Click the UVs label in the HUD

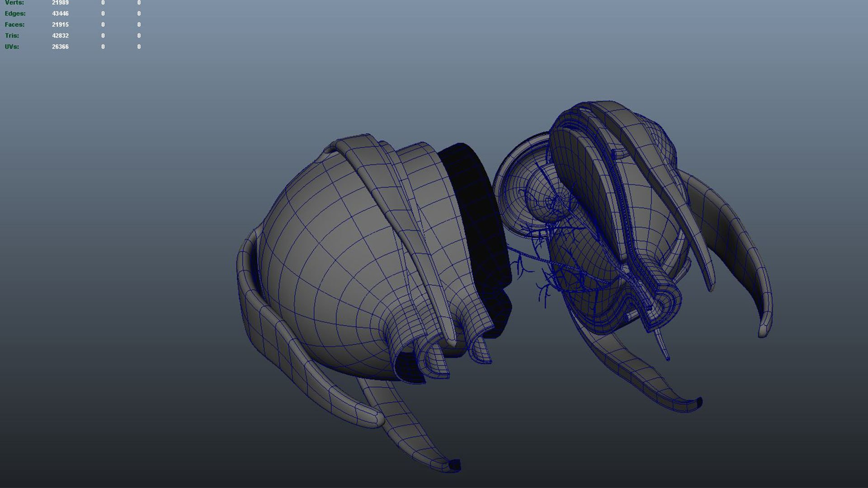point(12,47)
